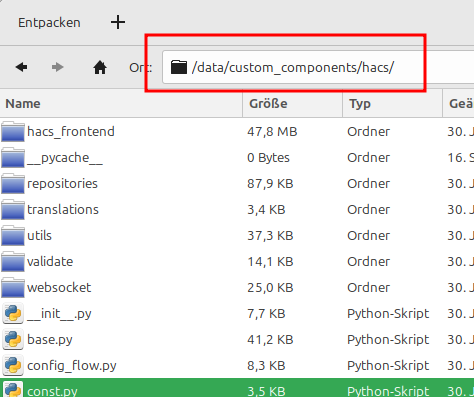Click the config_flow.py Python file icon
Screen dimensions: 474x397
(13, 365)
